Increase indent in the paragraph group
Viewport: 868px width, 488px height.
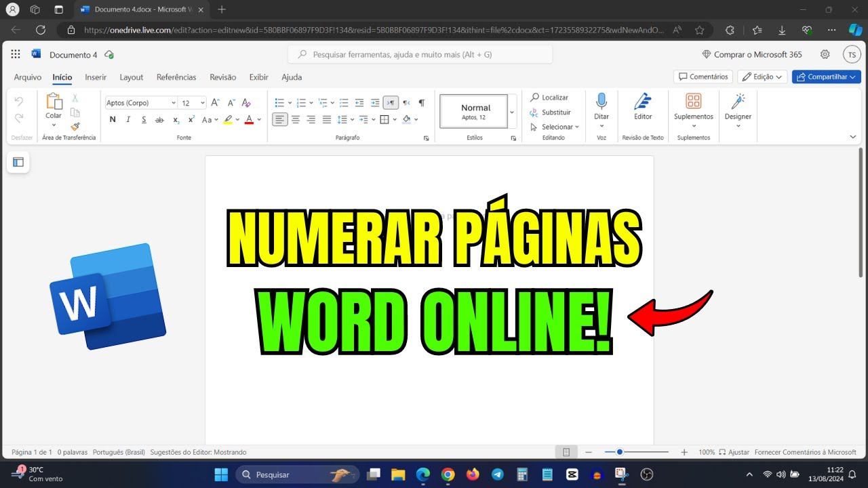pyautogui.click(x=375, y=103)
